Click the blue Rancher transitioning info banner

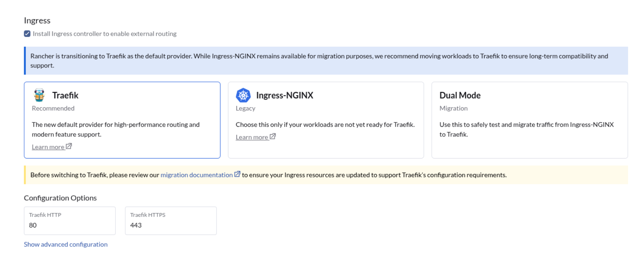point(326,61)
